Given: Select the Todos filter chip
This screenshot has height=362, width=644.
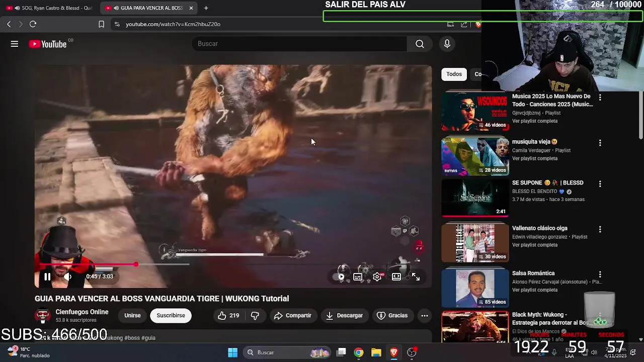Looking at the screenshot, I should [x=454, y=74].
